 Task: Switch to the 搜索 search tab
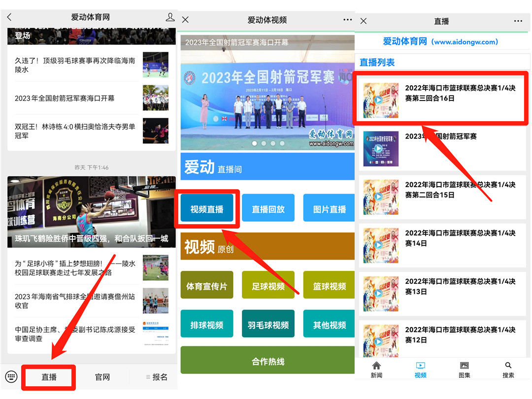click(x=508, y=369)
